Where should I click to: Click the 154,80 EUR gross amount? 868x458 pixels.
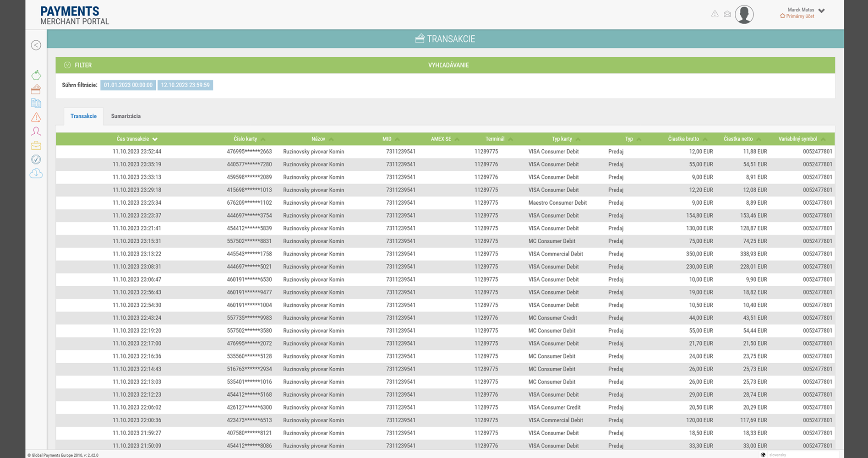[x=699, y=216]
